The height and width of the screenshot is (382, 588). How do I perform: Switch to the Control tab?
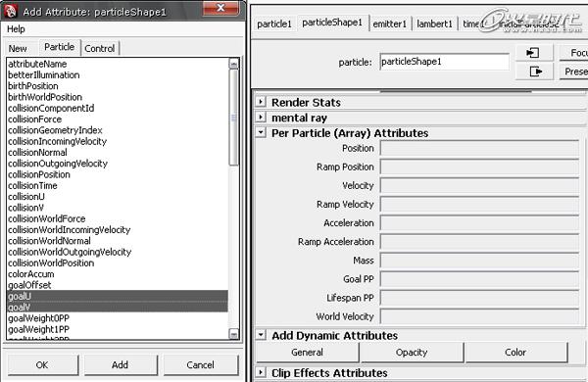click(100, 48)
